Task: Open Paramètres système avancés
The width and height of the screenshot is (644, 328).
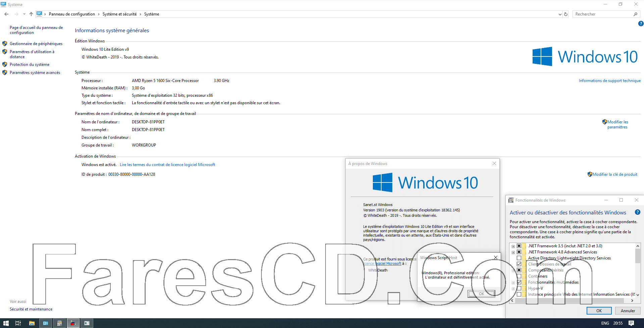Action: (x=35, y=73)
